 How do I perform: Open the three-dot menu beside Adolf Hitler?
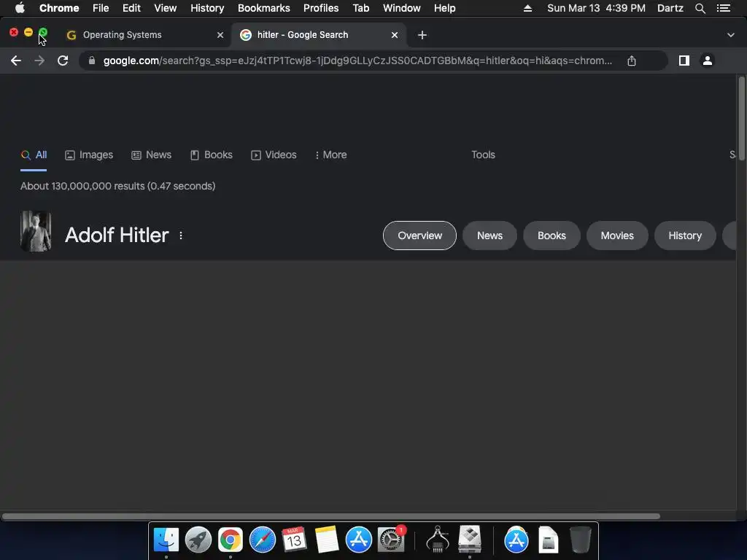coord(181,236)
